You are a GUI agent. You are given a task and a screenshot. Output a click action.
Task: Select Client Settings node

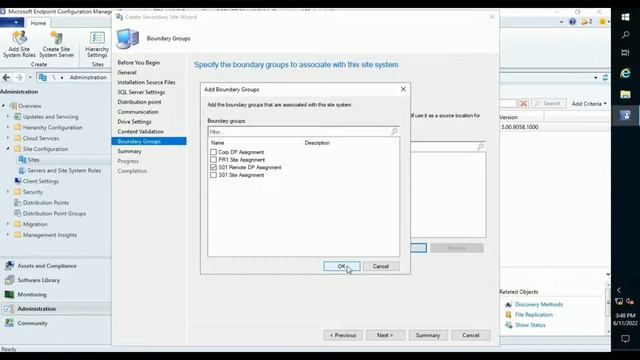[x=41, y=181]
